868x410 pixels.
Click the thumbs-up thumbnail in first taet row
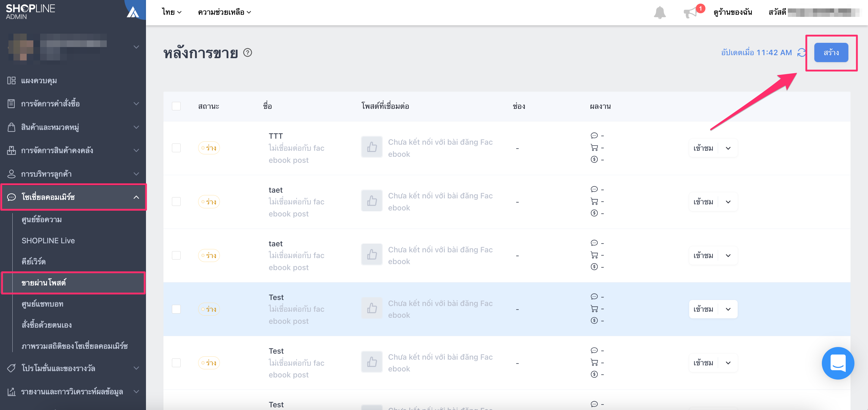372,201
